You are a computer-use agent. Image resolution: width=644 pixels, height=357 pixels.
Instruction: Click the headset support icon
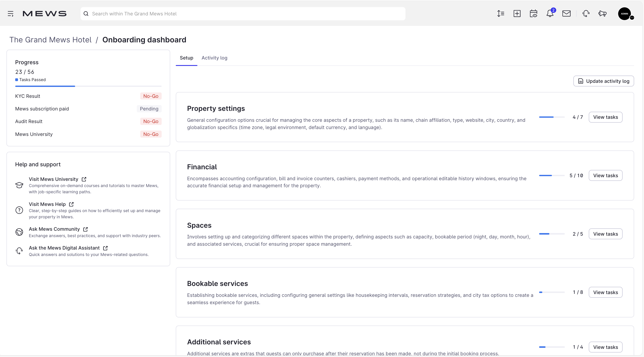coord(586,13)
